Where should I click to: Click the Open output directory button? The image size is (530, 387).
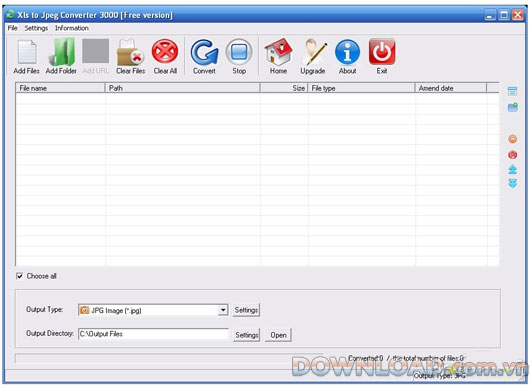click(278, 335)
